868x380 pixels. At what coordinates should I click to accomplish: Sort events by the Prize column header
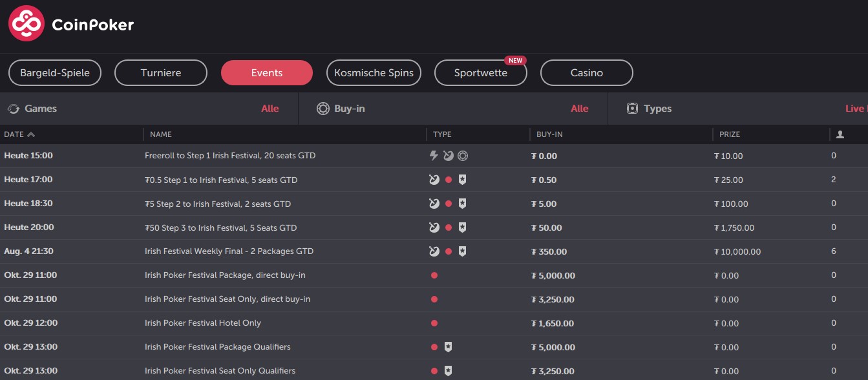pos(730,134)
